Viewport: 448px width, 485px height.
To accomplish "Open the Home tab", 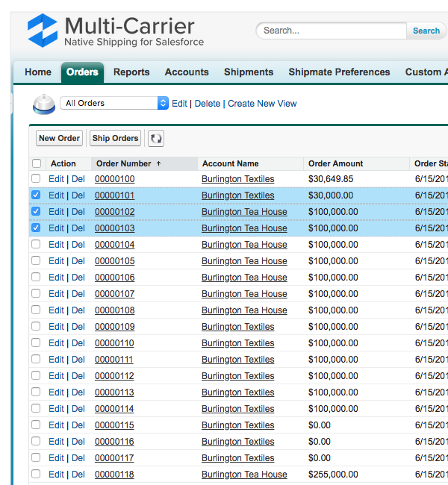I will 38,72.
